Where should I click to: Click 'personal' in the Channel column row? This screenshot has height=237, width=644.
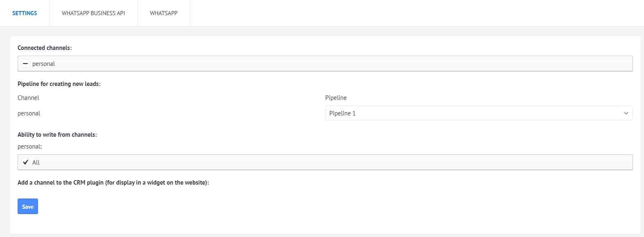[29, 113]
